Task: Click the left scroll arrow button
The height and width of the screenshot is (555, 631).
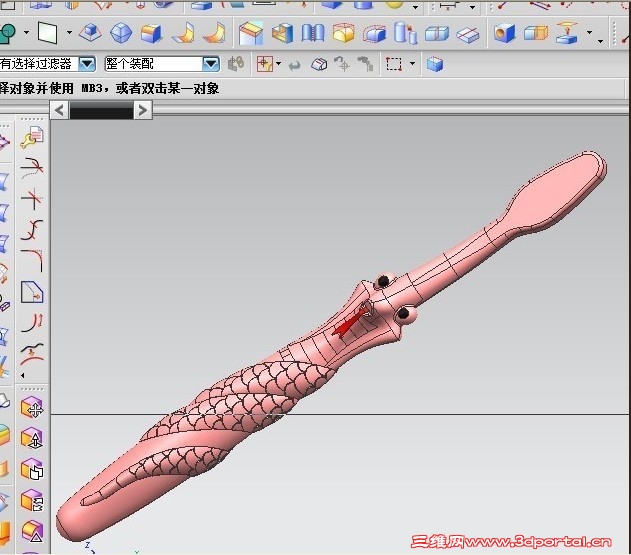Action: click(60, 110)
